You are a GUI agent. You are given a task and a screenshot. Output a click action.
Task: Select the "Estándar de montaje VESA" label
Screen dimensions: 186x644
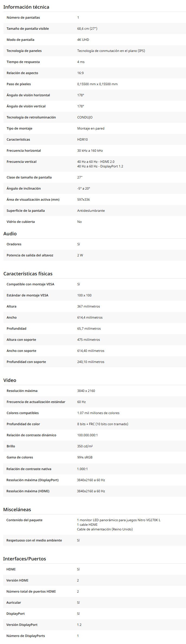point(27,295)
